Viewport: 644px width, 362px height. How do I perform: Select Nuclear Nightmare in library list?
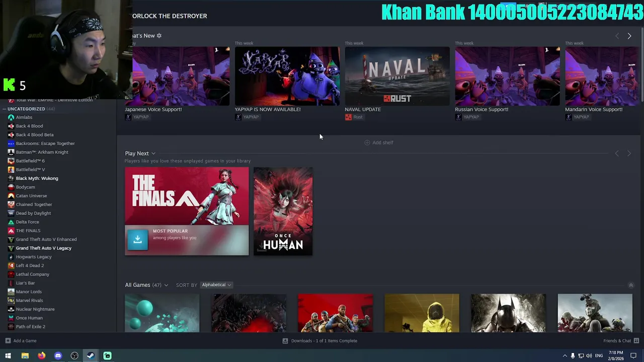35,309
